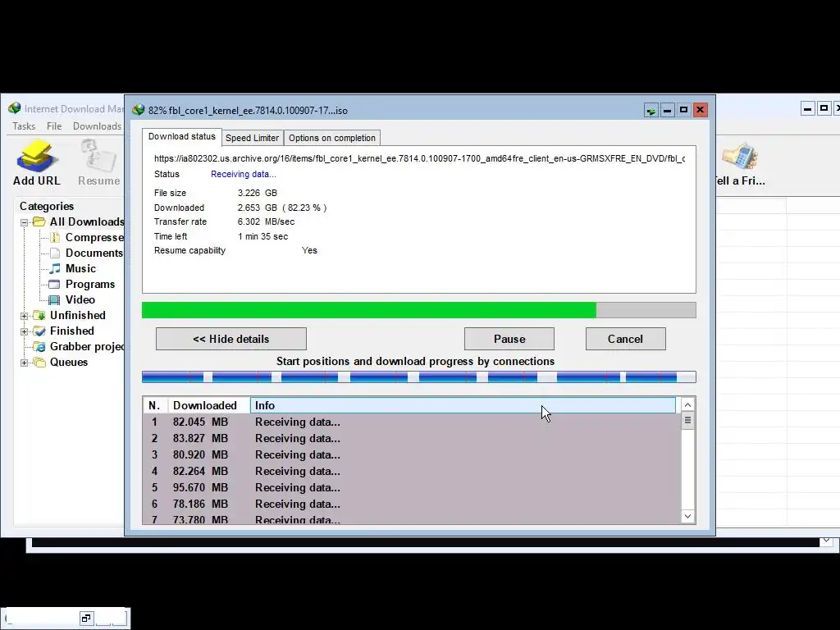Select connection row 1 with 82.045 MB
This screenshot has height=630, width=840.
[x=412, y=422]
